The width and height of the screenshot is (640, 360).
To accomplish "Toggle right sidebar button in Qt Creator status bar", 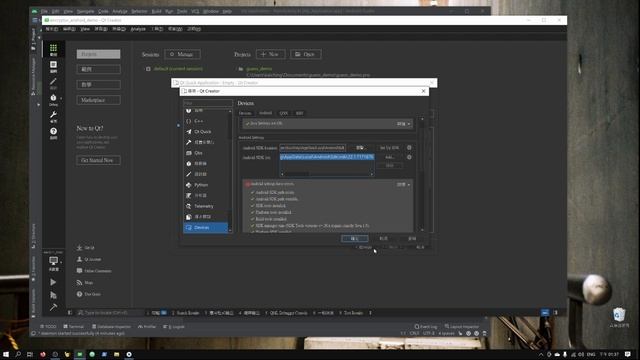I will [x=556, y=313].
